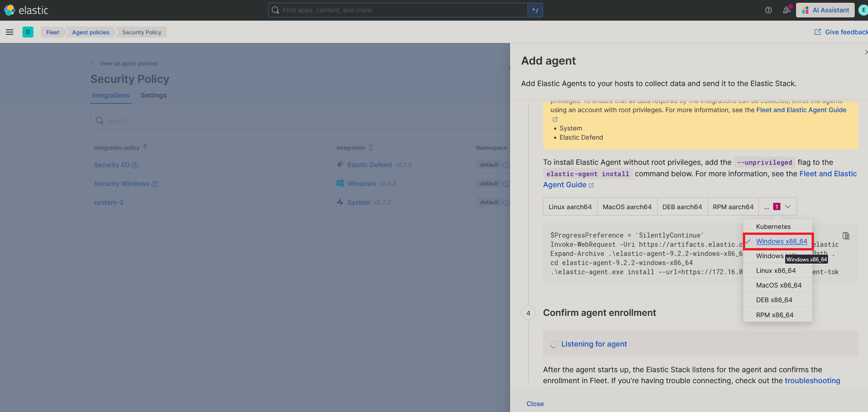Viewport: 868px width, 412px height.
Task: Open the help menu icon
Action: [x=769, y=10]
